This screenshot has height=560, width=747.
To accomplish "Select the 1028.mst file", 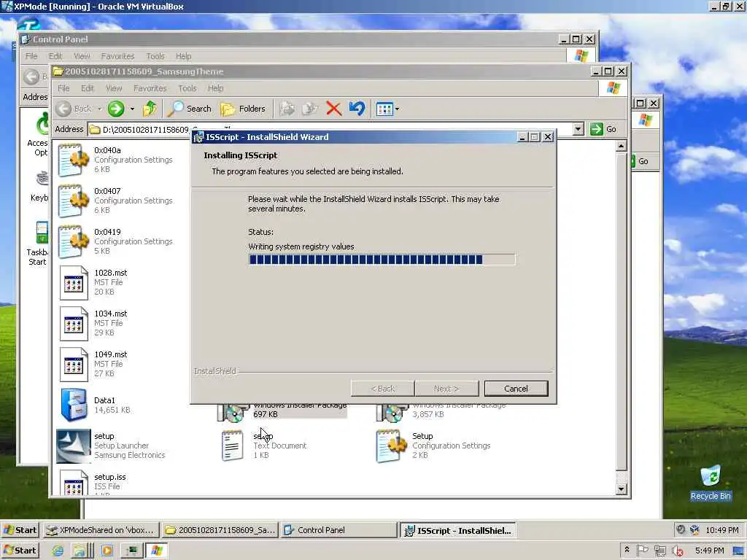I will [94, 282].
